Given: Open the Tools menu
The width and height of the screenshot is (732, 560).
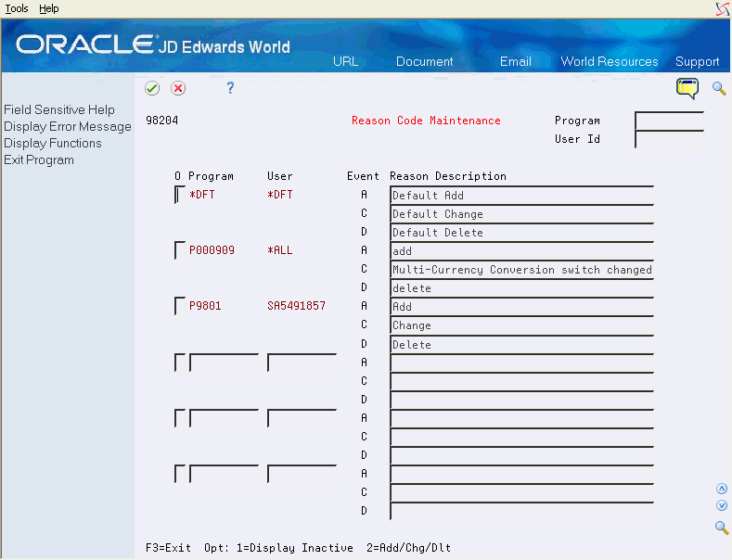Looking at the screenshot, I should [x=17, y=8].
